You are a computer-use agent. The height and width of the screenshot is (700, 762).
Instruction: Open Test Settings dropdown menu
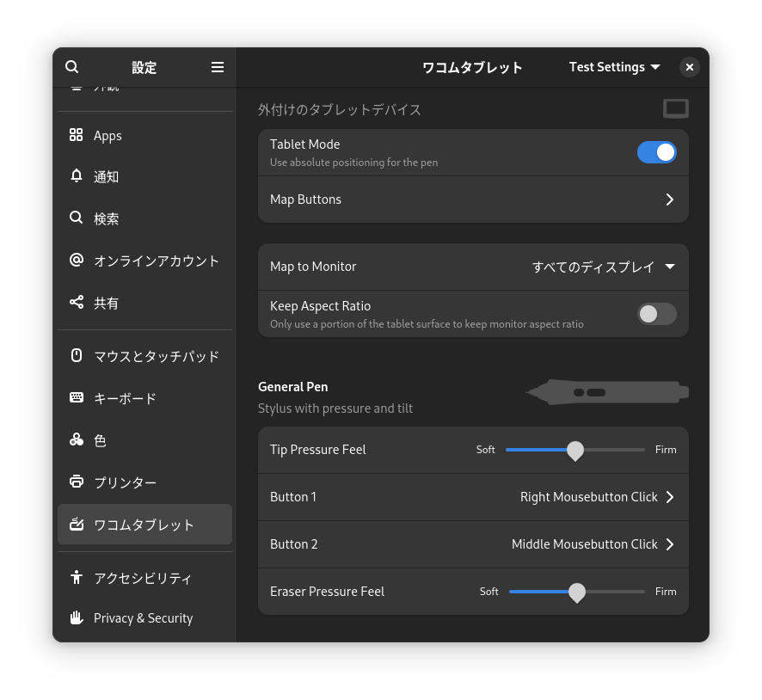[x=614, y=67]
